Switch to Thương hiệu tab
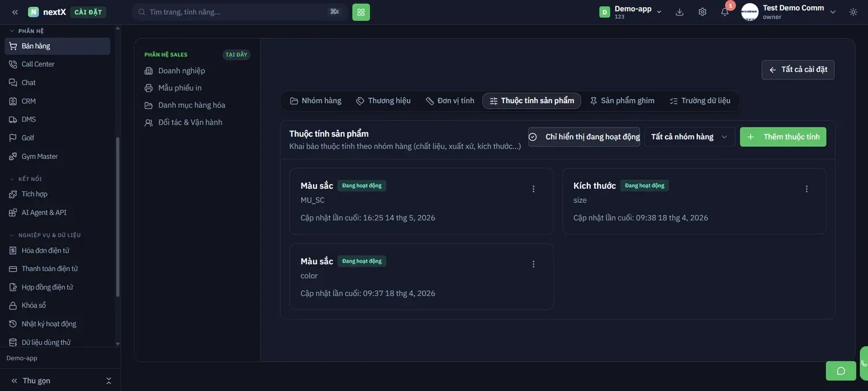The height and width of the screenshot is (391, 868). [x=384, y=101]
